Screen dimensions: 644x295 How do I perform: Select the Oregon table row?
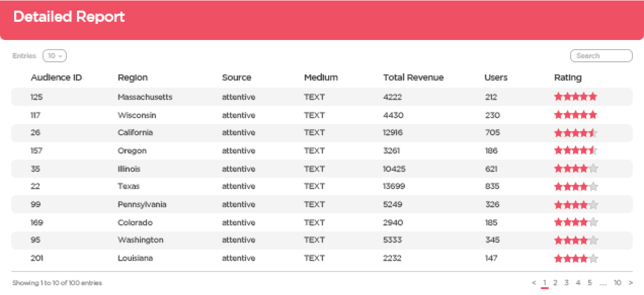132,151
